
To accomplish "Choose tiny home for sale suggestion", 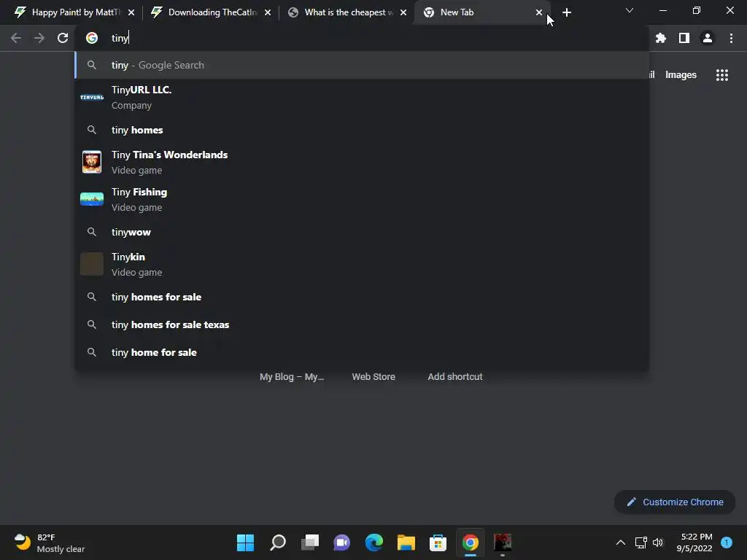I will pyautogui.click(x=362, y=352).
